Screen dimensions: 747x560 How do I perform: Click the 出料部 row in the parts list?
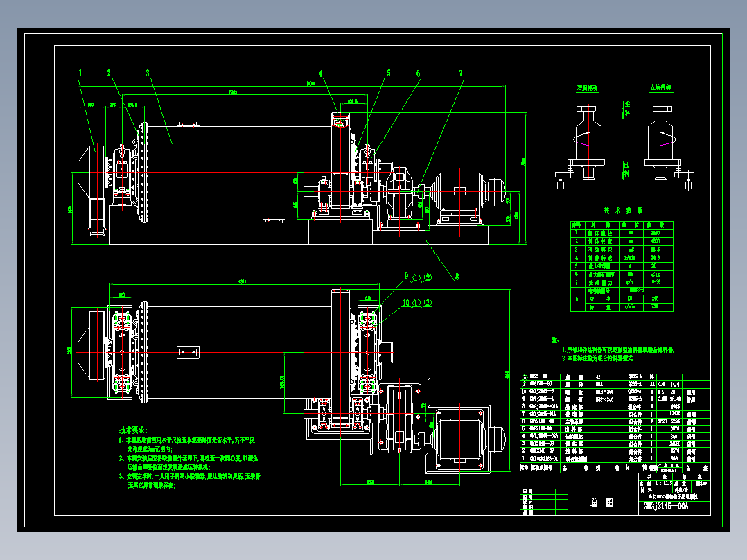(x=615, y=429)
